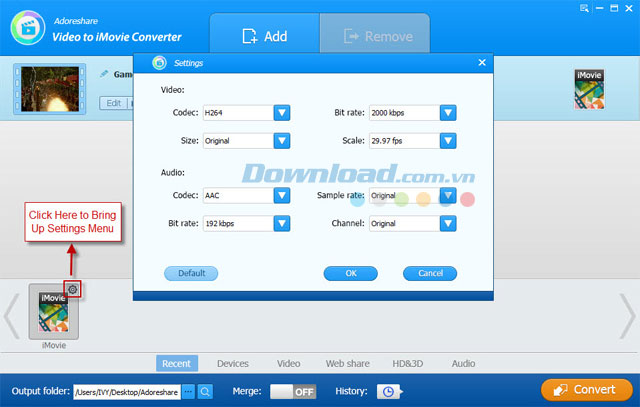Screen dimensions: 640x407
Task: Open the audio Codec AAC dropdown
Action: 282,196
